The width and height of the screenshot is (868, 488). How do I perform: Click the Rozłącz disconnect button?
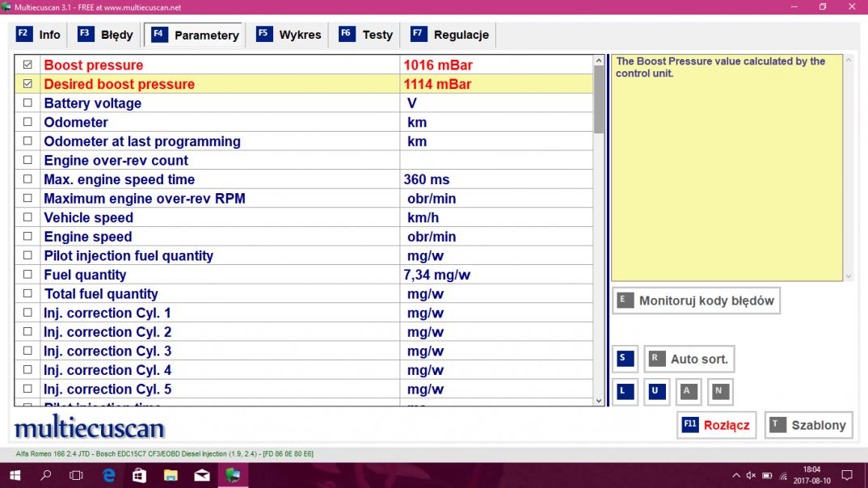tap(716, 425)
